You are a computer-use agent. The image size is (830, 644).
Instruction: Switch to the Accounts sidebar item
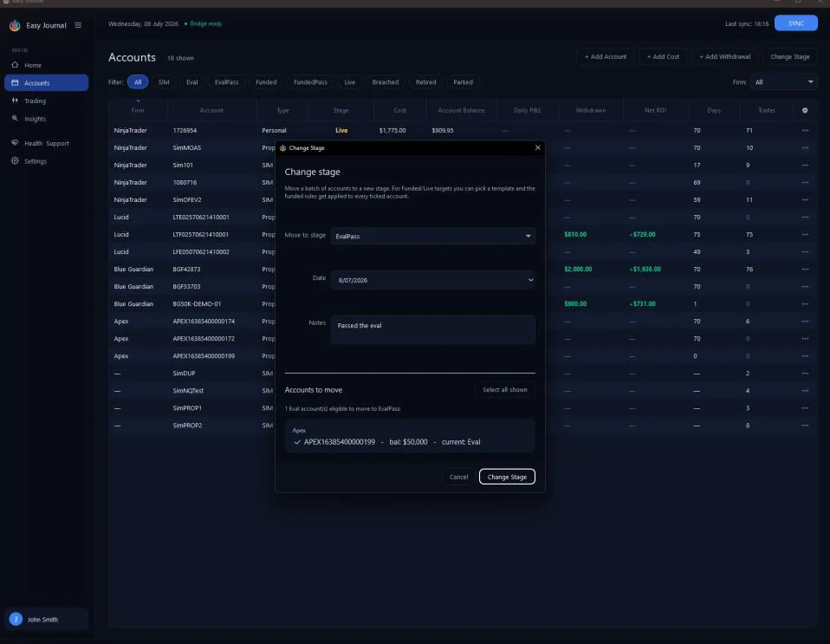click(47, 82)
